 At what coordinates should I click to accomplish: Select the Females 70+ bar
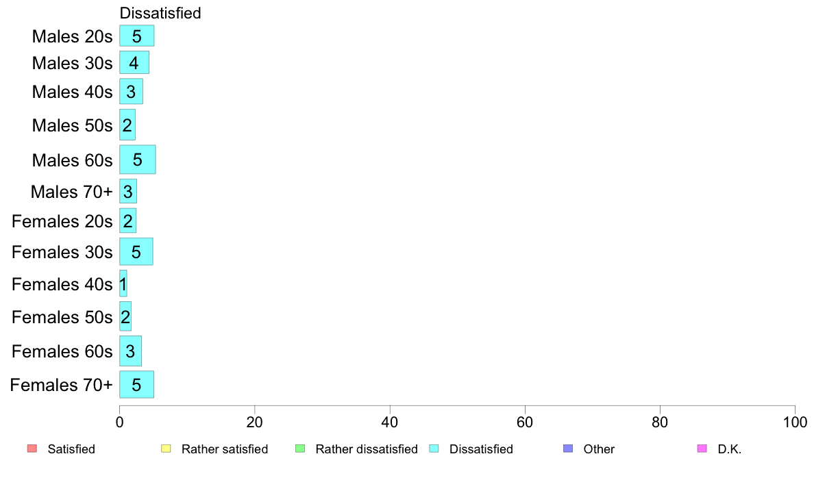point(136,385)
